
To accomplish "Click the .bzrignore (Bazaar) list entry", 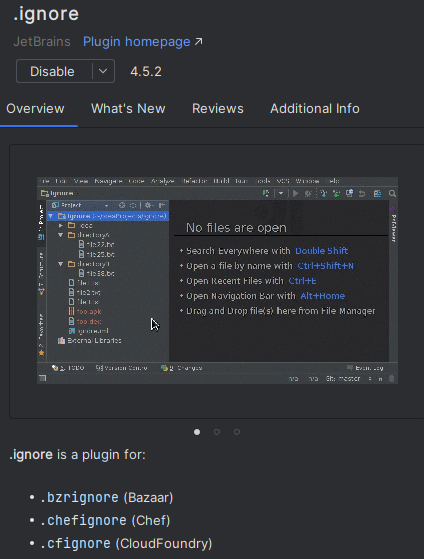I will [106, 497].
